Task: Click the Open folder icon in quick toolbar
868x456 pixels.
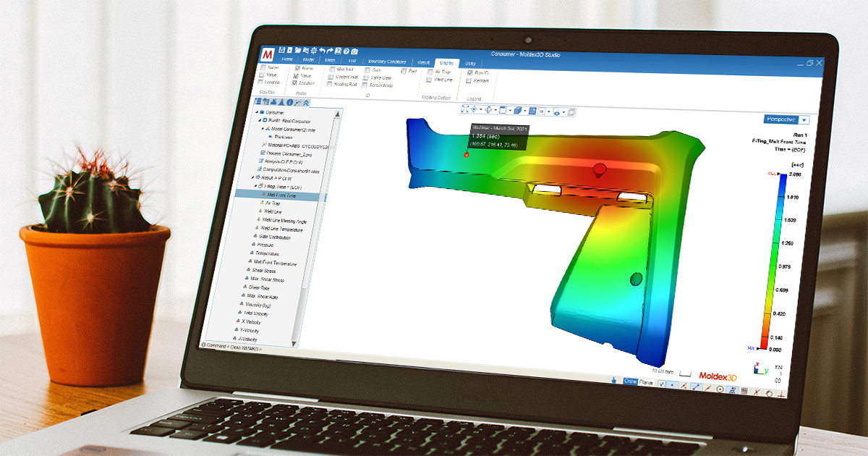Action: 297,50
